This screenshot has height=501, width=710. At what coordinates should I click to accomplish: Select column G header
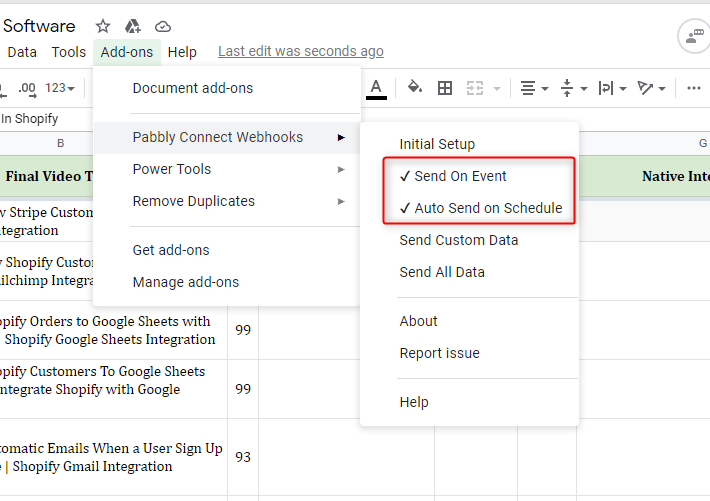(x=644, y=144)
